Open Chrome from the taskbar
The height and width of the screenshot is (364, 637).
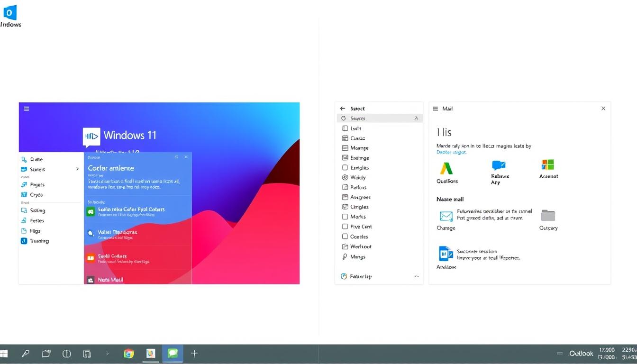[x=128, y=354]
